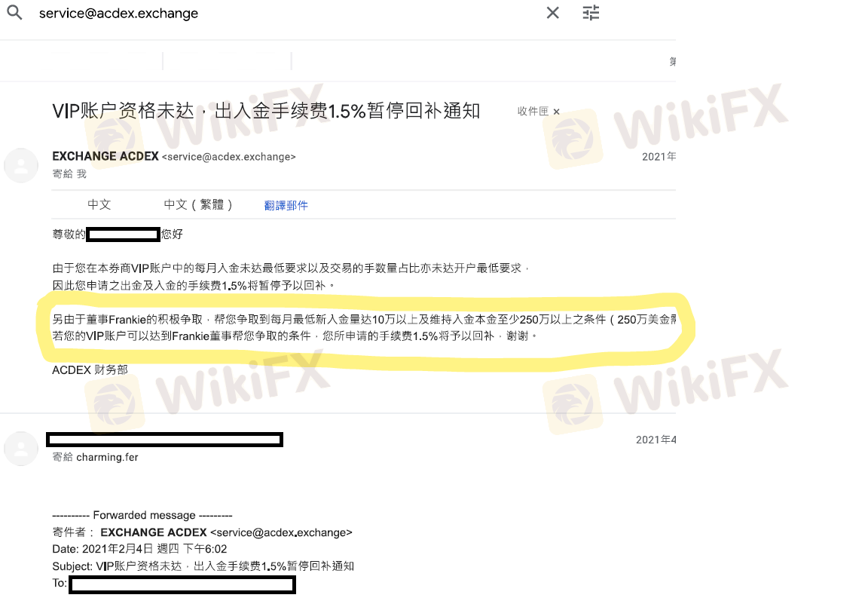Click the 翻譯郵件 translate link

tap(286, 206)
